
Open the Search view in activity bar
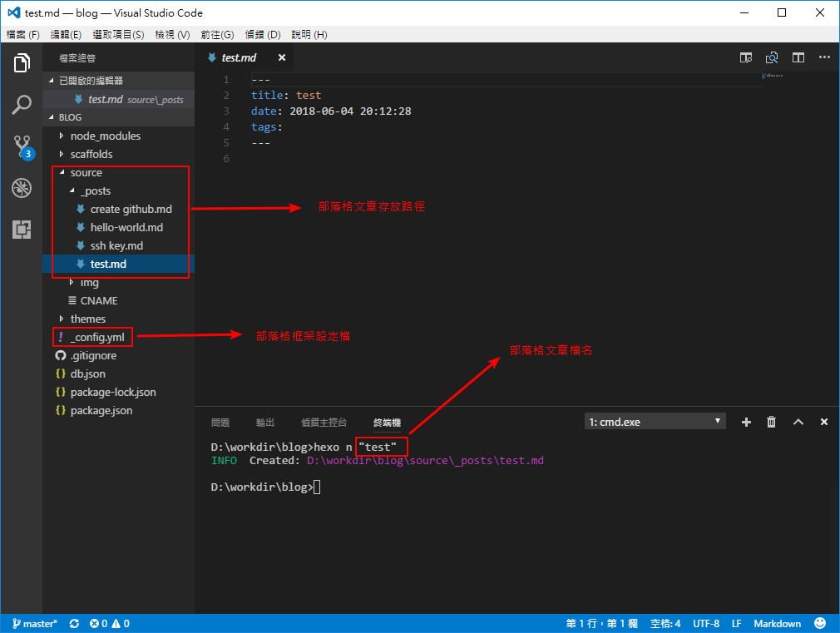point(22,105)
